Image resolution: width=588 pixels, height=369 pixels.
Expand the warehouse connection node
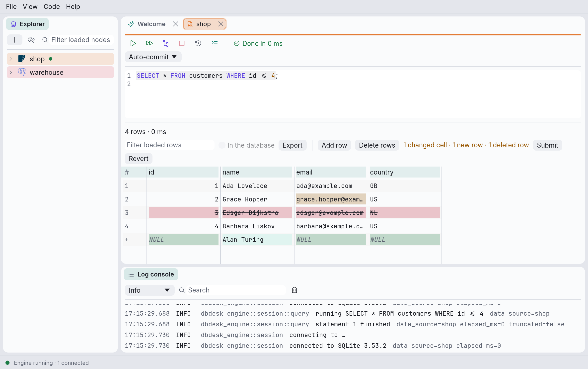pyautogui.click(x=11, y=72)
